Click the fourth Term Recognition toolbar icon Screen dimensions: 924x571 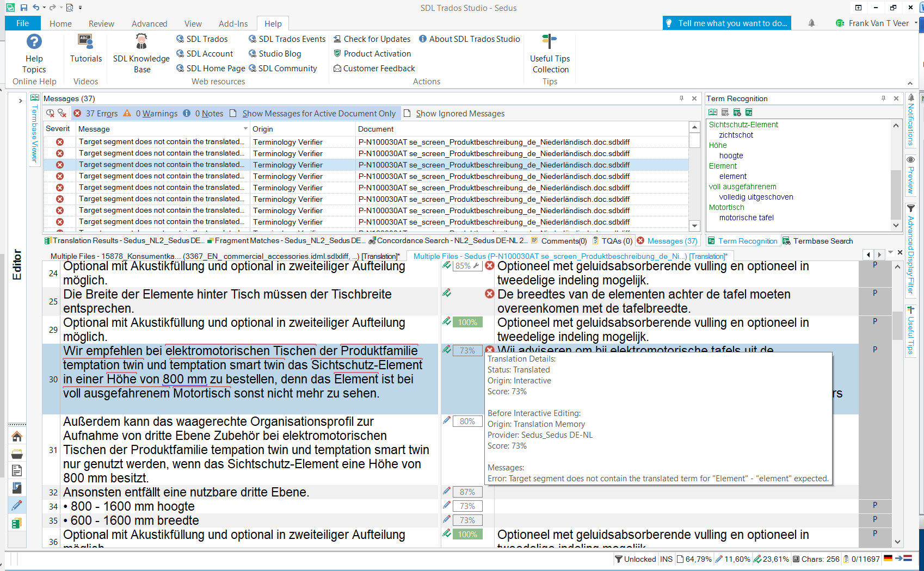tap(749, 113)
